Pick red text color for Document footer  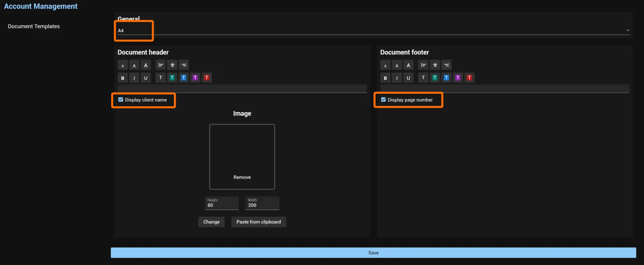469,78
